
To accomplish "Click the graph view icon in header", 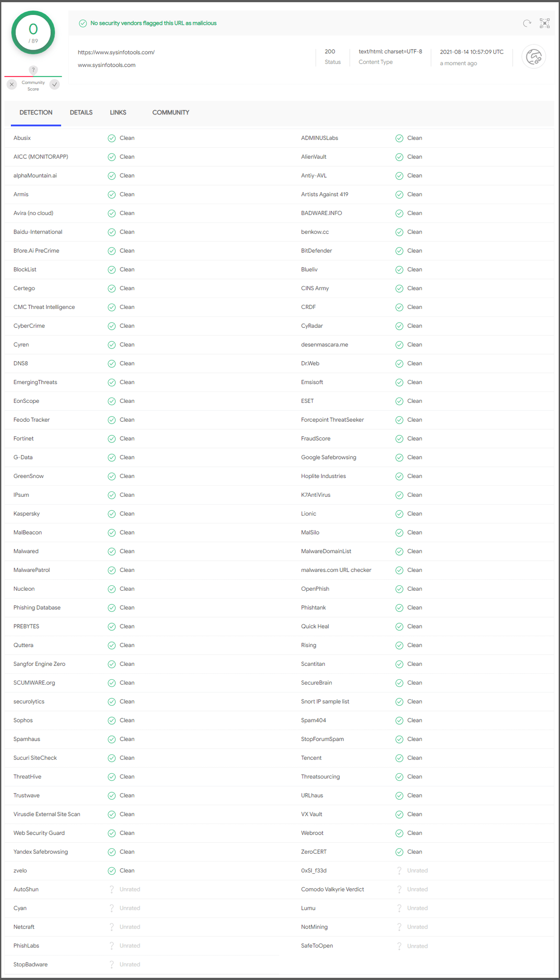I will (545, 23).
